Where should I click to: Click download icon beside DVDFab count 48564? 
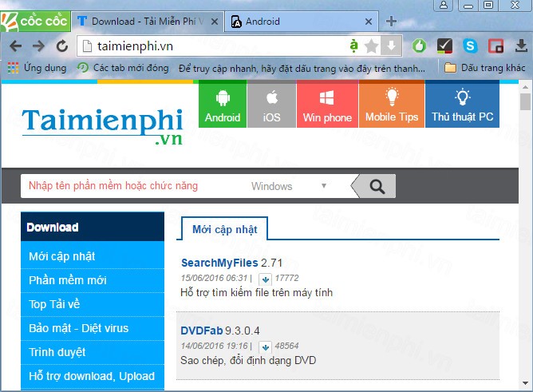[x=266, y=346]
